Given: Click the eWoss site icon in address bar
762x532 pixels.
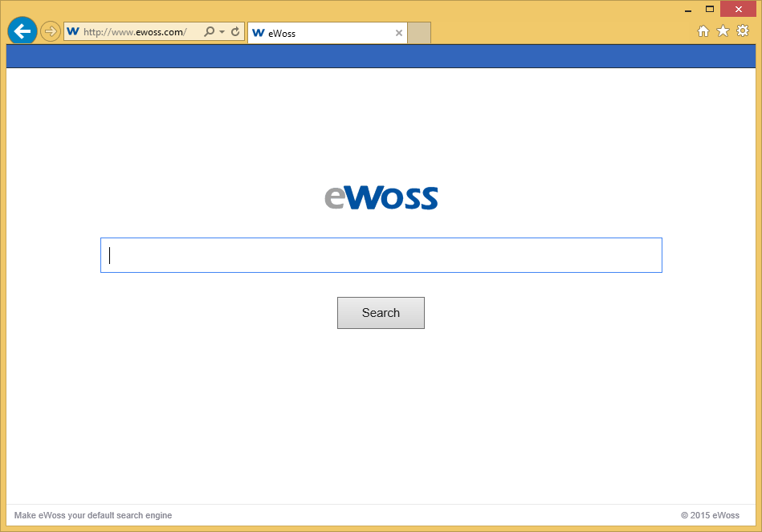Looking at the screenshot, I should (x=73, y=32).
